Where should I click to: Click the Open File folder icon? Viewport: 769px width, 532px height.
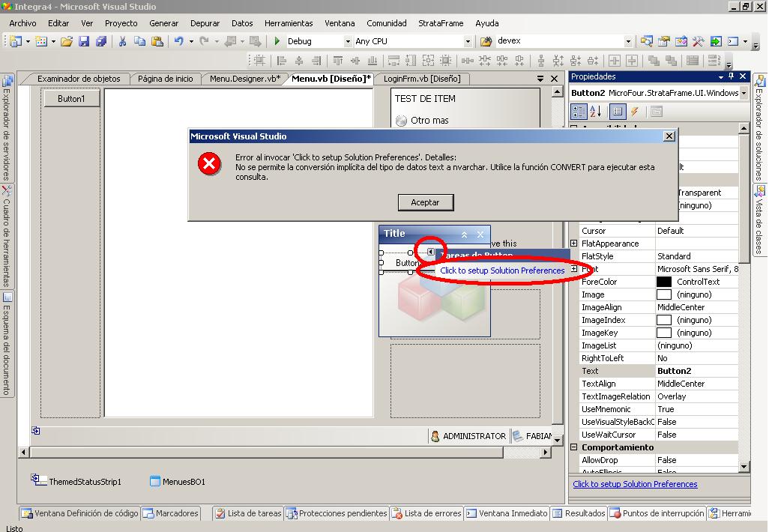[x=67, y=41]
